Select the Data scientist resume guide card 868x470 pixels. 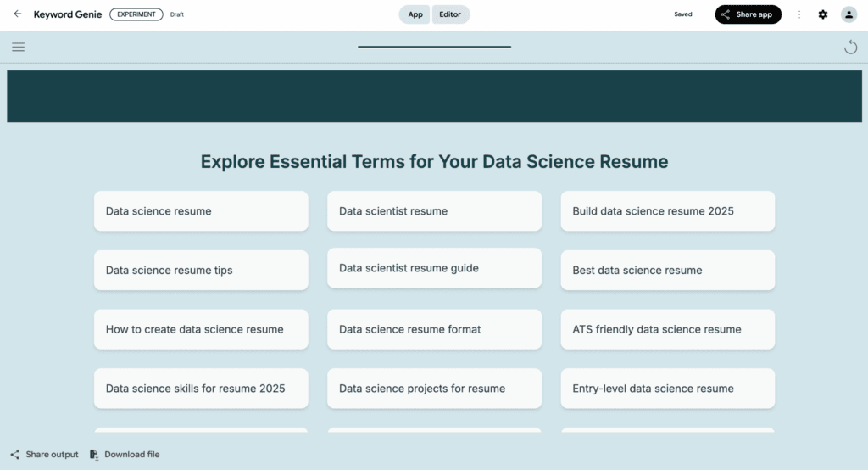434,268
